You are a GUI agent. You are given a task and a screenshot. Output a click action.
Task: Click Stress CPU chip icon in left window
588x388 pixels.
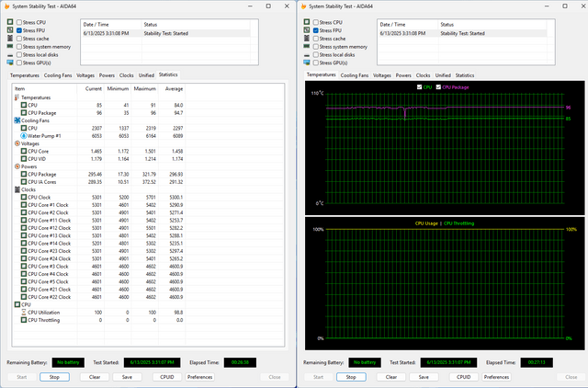[x=10, y=22]
